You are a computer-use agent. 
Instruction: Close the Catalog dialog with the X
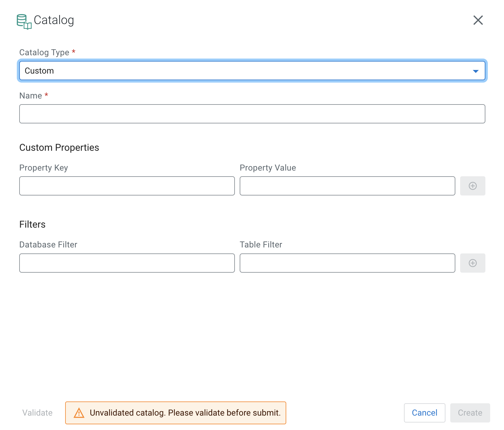pyautogui.click(x=478, y=20)
